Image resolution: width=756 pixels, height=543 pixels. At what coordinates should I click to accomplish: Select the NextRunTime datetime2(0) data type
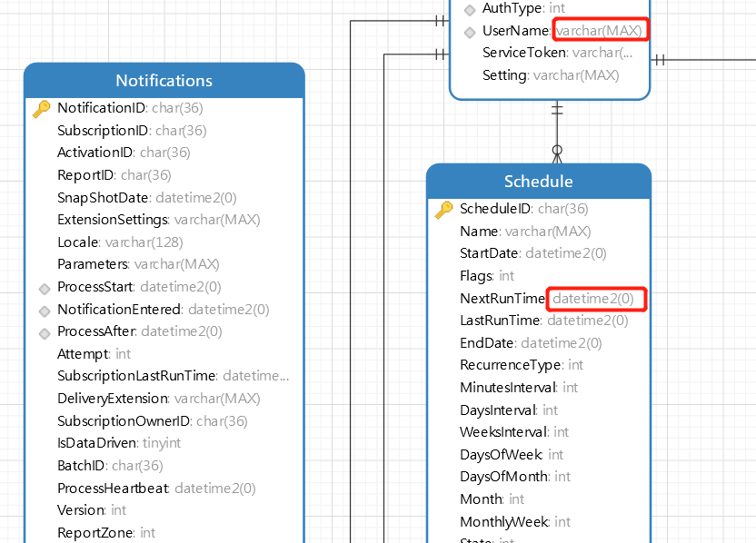coord(595,299)
